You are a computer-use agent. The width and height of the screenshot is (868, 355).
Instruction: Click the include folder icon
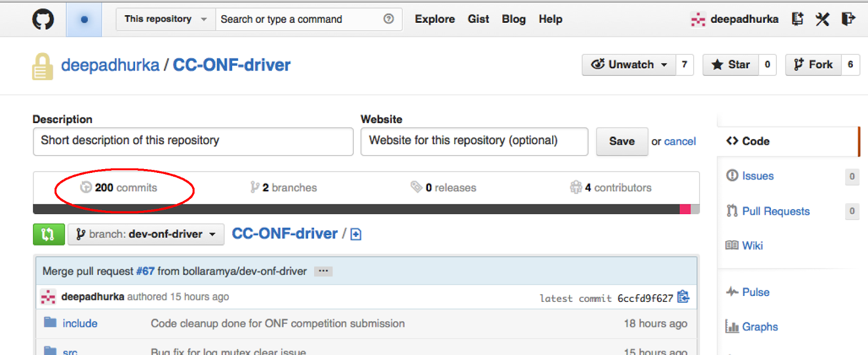(50, 322)
